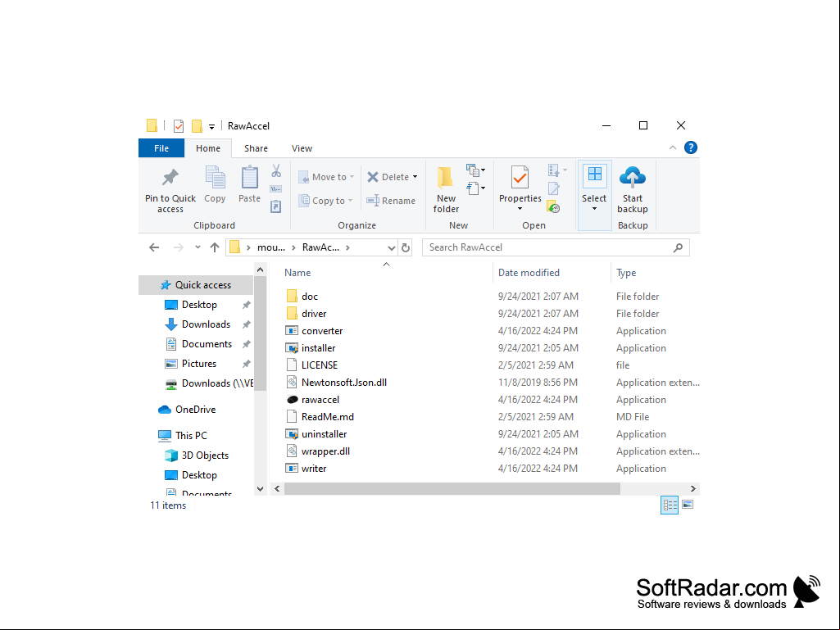Click the Copy path icon
840x630 pixels.
coord(276,188)
